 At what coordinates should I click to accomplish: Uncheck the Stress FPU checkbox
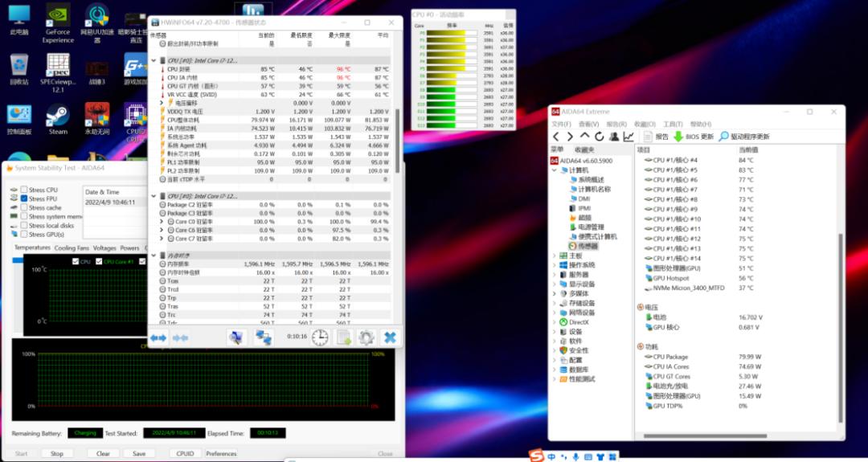click(x=24, y=198)
